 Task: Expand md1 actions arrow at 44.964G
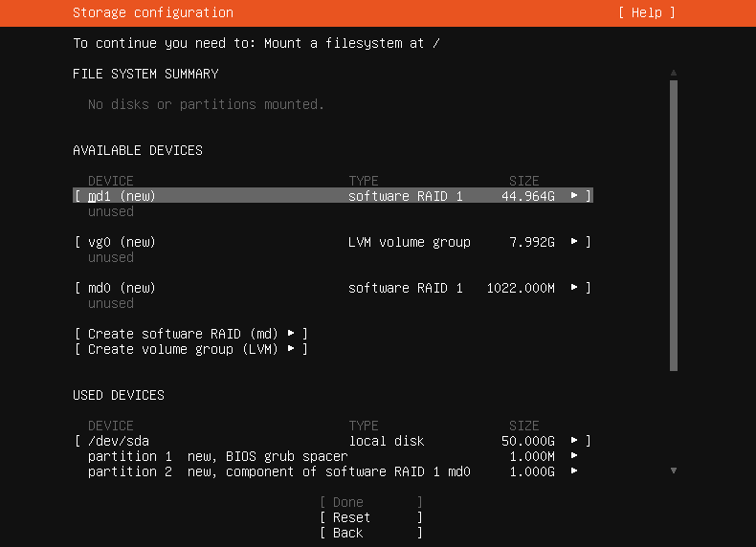click(574, 196)
